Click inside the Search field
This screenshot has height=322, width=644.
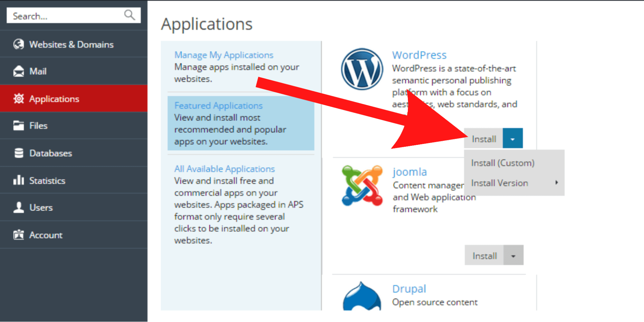[x=58, y=15]
